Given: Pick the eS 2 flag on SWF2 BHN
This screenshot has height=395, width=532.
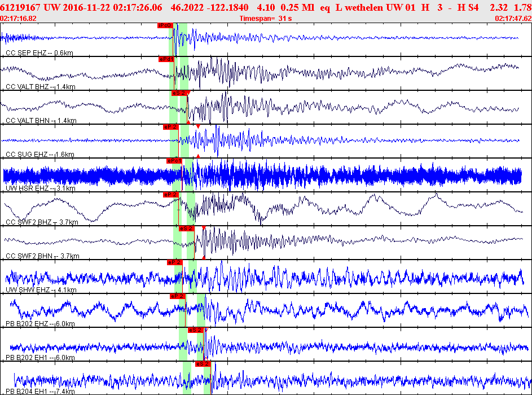Looking at the screenshot, I should 187,229.
